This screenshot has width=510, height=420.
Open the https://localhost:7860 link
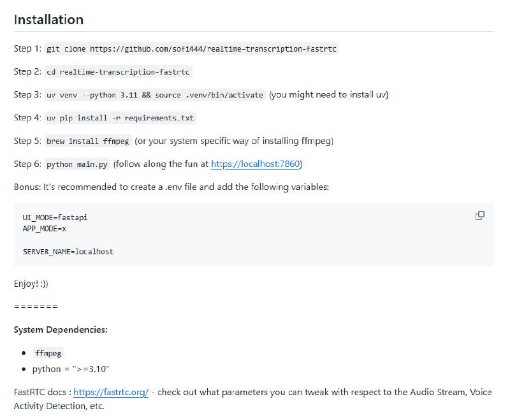(x=256, y=164)
